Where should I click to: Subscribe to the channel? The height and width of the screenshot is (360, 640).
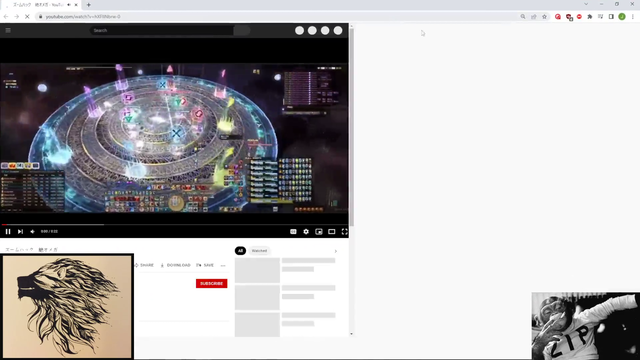click(211, 283)
